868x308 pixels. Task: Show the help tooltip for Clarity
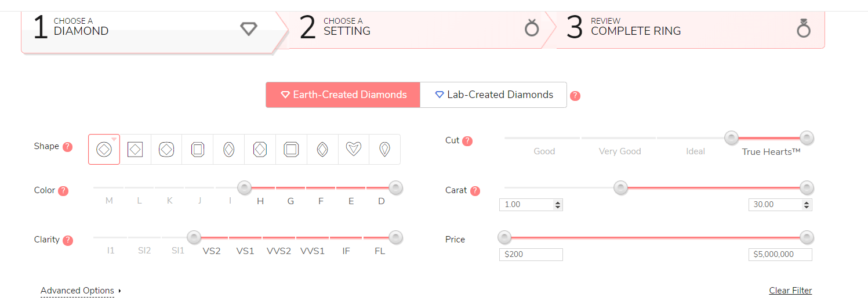pyautogui.click(x=68, y=240)
